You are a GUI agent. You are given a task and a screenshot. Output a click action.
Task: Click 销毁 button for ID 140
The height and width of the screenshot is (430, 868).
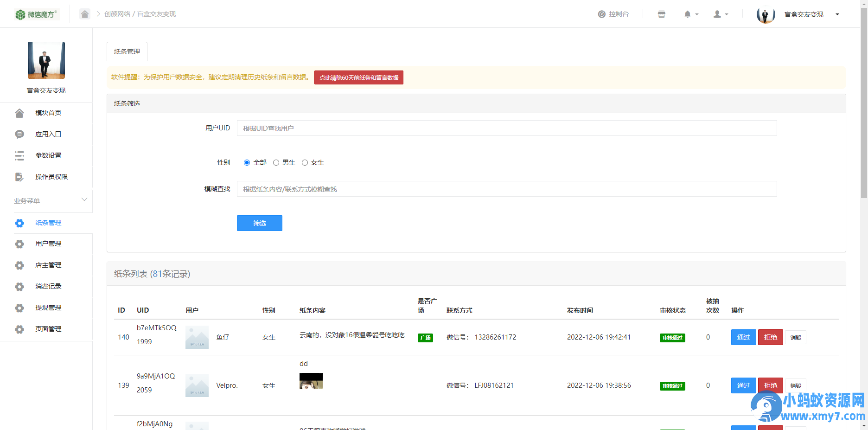coord(796,337)
